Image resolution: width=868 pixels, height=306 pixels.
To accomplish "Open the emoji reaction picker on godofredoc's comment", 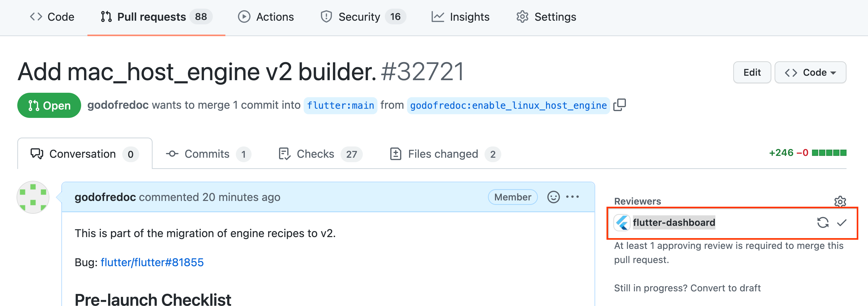I will click(554, 197).
